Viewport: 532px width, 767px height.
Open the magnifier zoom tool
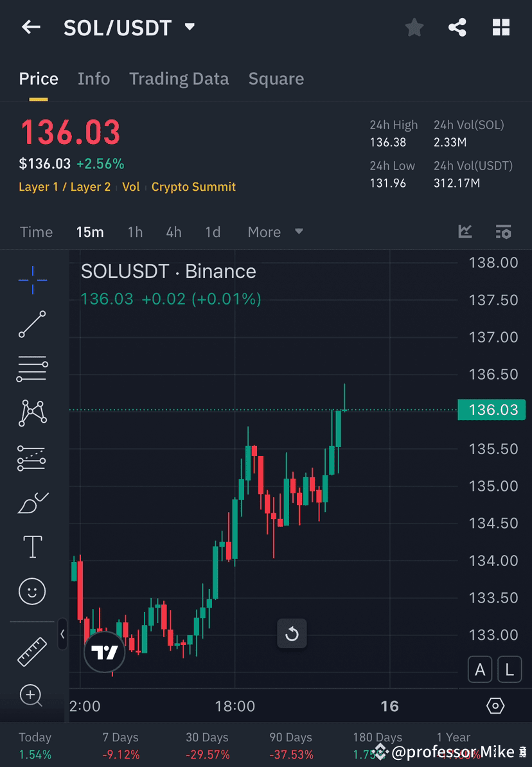(x=32, y=696)
